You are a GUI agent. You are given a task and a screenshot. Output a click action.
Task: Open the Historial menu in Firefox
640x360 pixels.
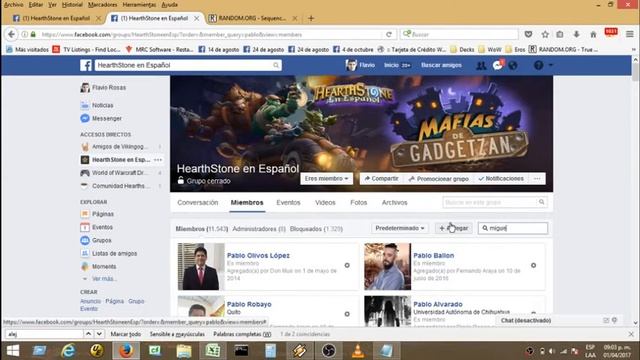point(72,4)
